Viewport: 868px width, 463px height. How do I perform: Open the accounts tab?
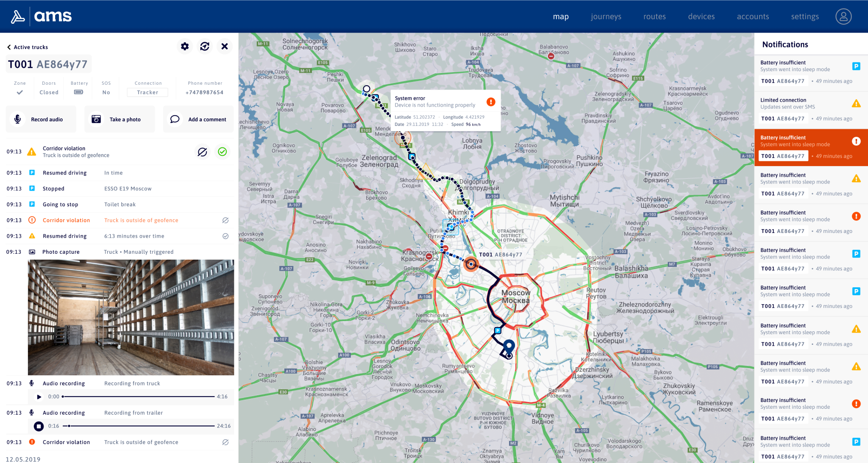click(753, 17)
